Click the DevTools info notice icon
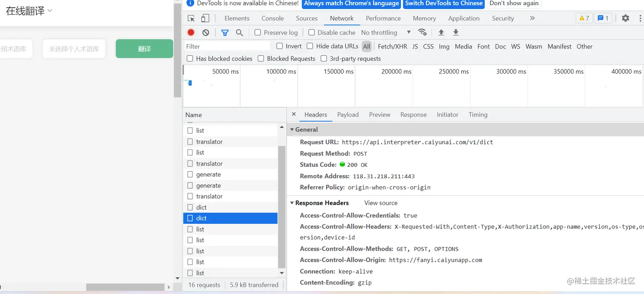The width and height of the screenshot is (644, 294). (x=190, y=3)
